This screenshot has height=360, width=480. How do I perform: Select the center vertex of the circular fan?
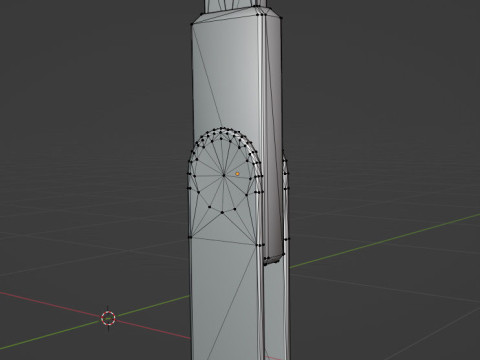point(224,175)
